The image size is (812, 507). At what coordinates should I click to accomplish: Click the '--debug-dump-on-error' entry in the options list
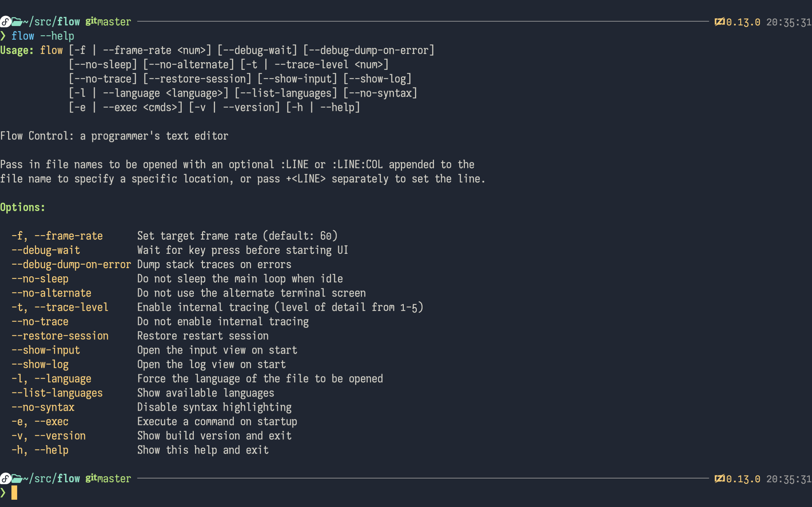pos(71,265)
